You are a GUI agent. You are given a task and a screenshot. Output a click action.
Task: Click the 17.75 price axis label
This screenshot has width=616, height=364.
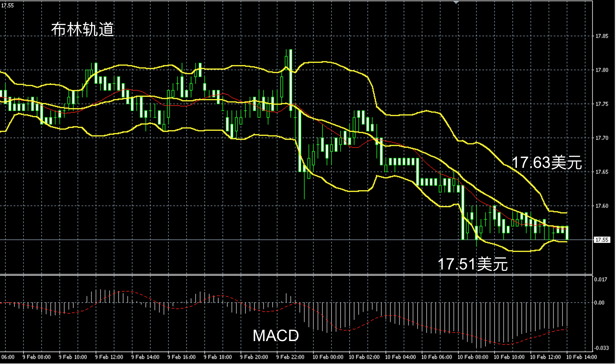tap(602, 104)
